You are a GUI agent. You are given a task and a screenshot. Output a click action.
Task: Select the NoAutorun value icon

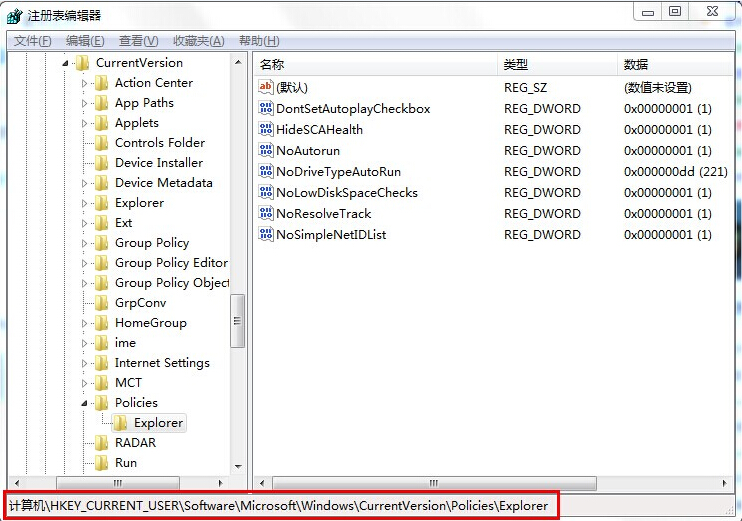[266, 151]
